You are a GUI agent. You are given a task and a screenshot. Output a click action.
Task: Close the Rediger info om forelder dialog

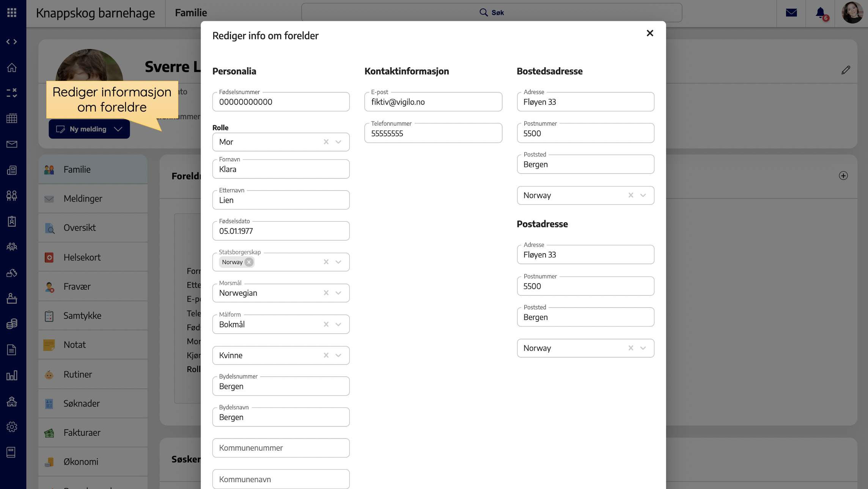click(650, 33)
